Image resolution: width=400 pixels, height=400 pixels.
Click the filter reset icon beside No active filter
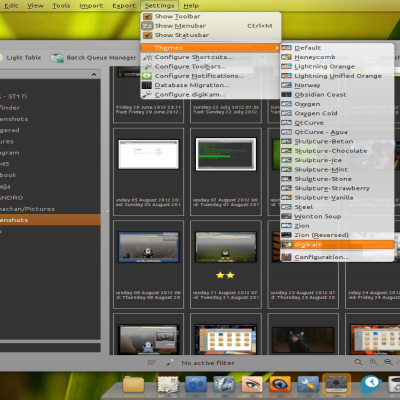coord(152,362)
